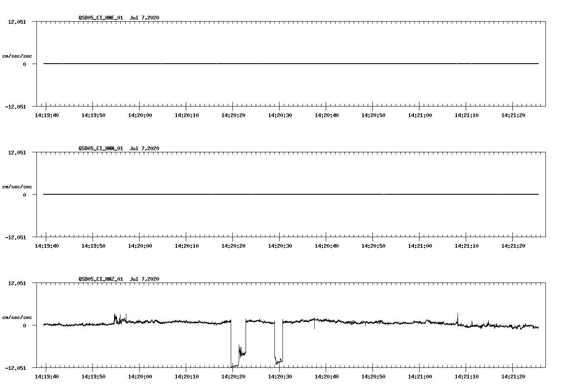Click the flat HNE trace line
Screen dimensions: 576x392
(x=291, y=64)
